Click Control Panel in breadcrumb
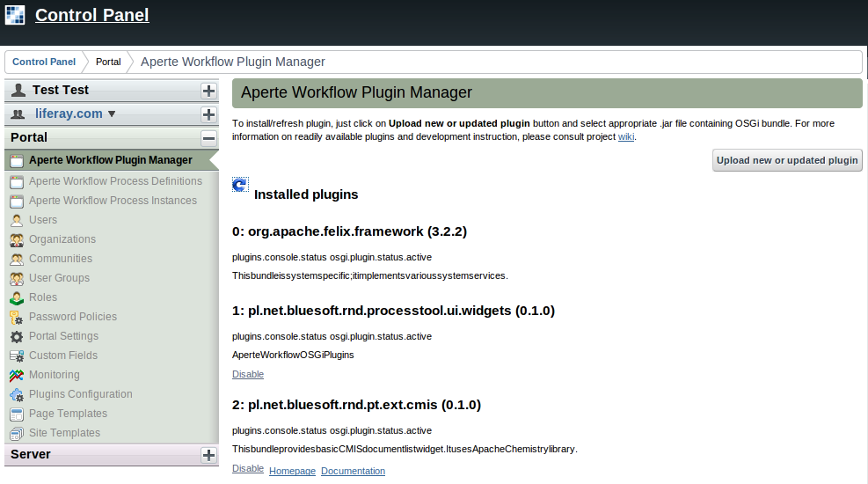The image size is (868, 484). click(44, 62)
